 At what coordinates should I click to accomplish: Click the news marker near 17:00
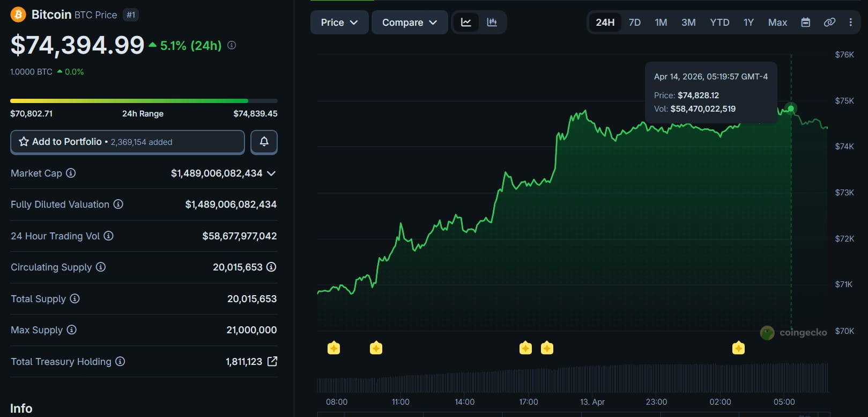(x=525, y=348)
